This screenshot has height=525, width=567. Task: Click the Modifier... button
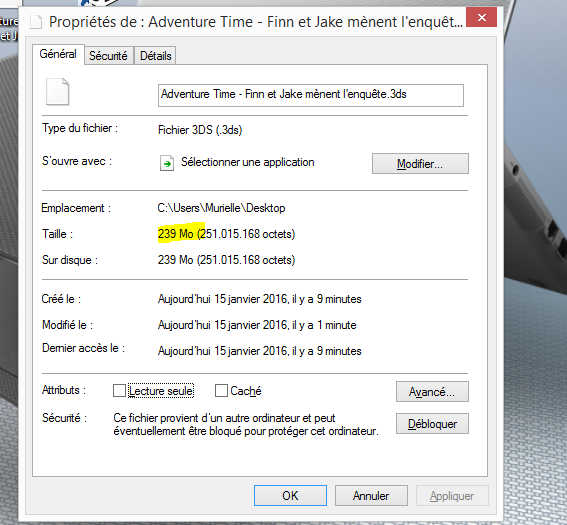tap(420, 163)
